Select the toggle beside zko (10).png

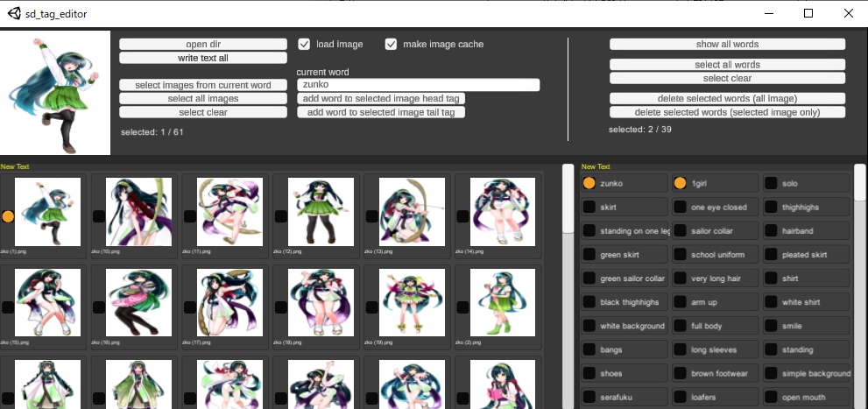pyautogui.click(x=98, y=216)
